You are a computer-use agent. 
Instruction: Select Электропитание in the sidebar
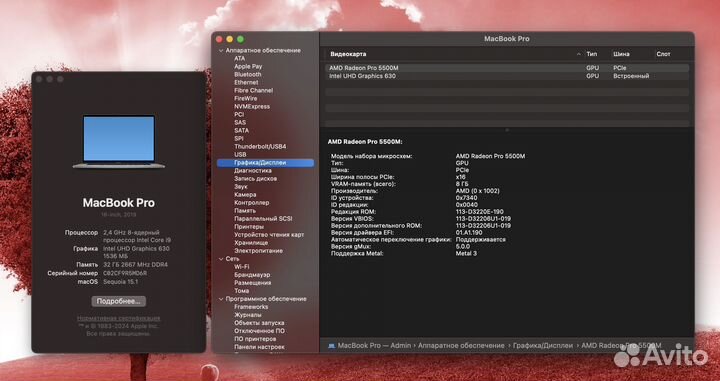[259, 251]
